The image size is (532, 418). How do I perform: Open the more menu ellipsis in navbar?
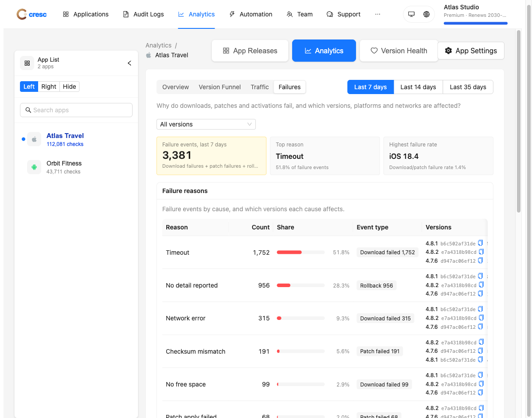(x=378, y=14)
